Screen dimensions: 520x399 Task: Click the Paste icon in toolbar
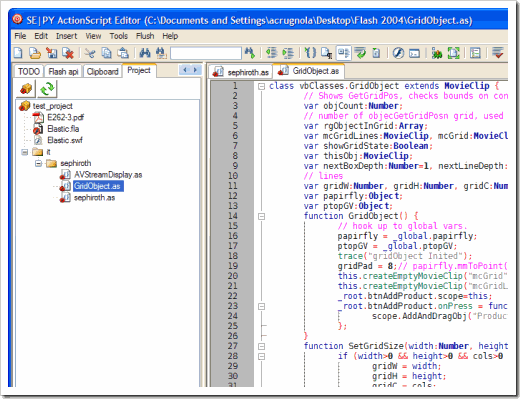pos(123,53)
